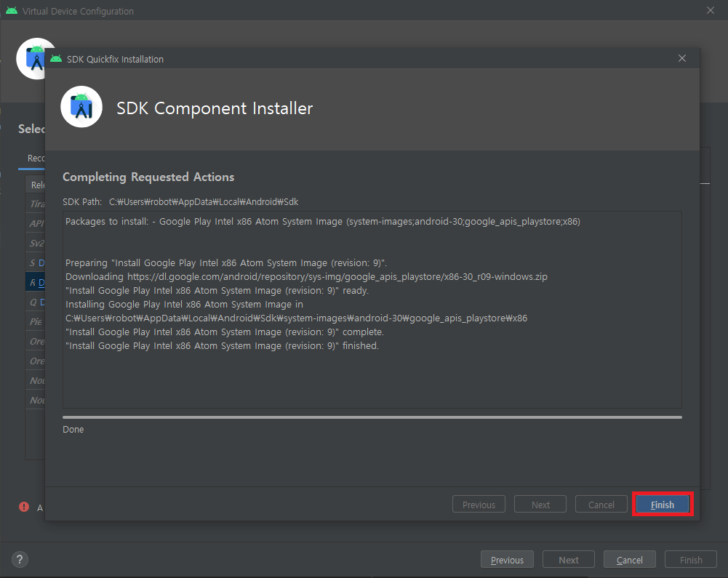Viewport: 728px width, 578px height.
Task: Click the Download link in the S row
Action: click(x=41, y=262)
